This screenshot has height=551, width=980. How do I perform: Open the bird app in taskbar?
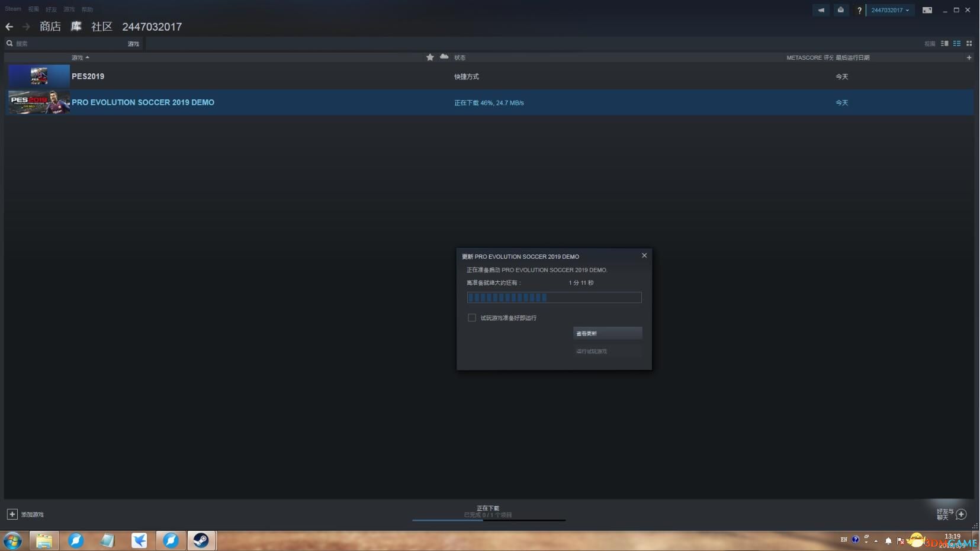click(x=139, y=540)
